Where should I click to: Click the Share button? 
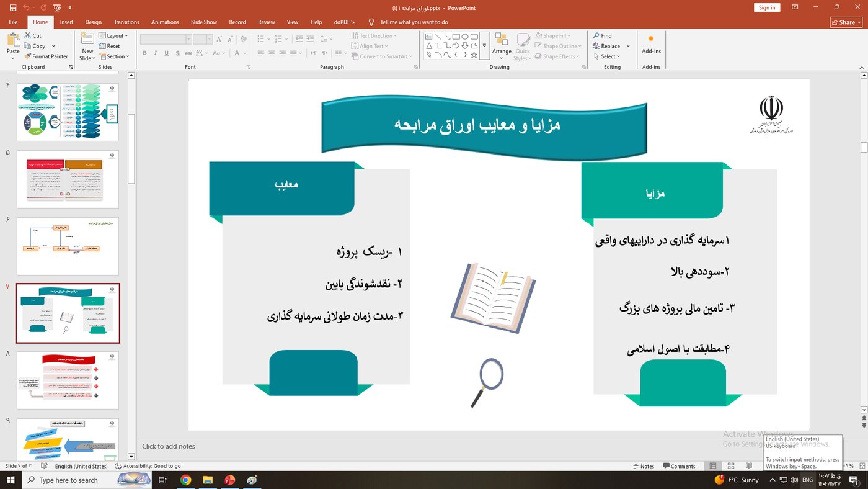[x=846, y=22]
